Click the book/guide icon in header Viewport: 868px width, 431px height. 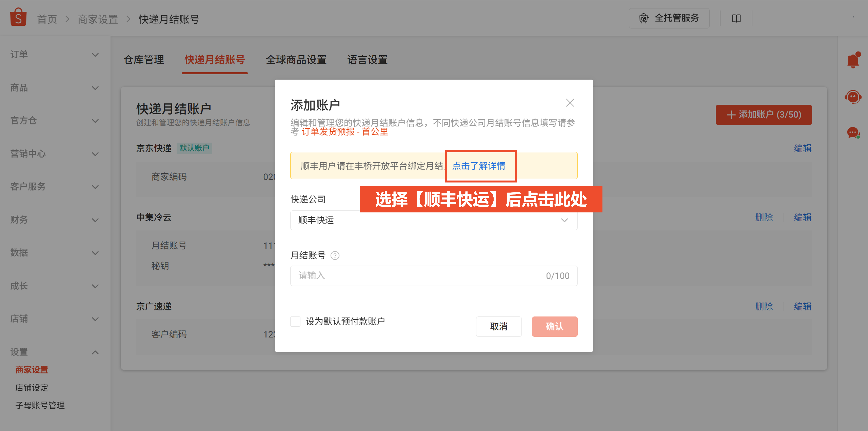tap(736, 18)
